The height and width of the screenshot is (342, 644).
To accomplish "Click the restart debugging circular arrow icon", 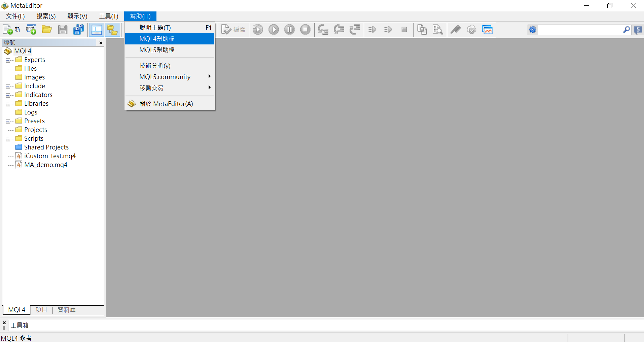I will (x=258, y=30).
